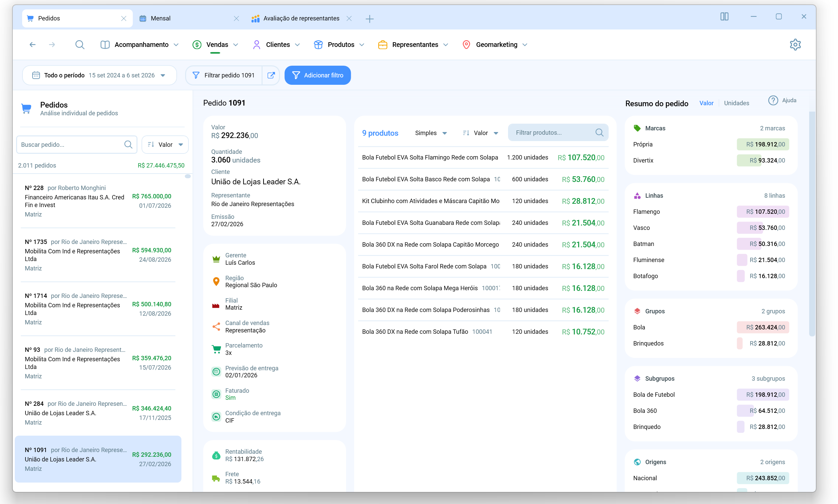Image resolution: width=838 pixels, height=504 pixels.
Task: Switch order summary to Valor
Action: pos(706,103)
